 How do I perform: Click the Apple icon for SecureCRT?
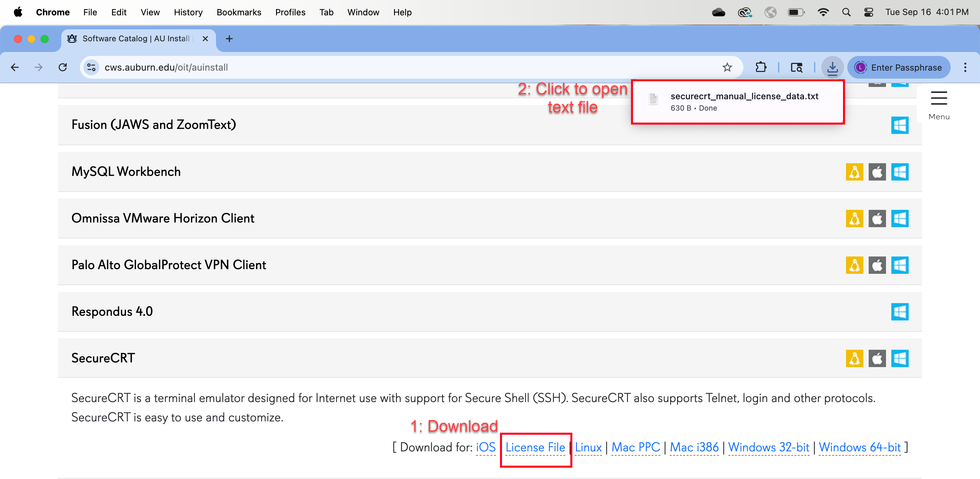pyautogui.click(x=877, y=358)
